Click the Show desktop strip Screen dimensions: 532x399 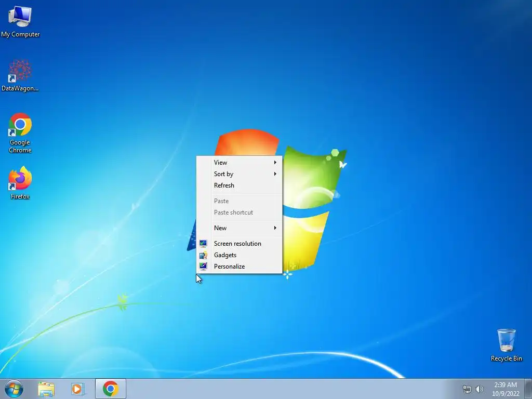point(528,389)
